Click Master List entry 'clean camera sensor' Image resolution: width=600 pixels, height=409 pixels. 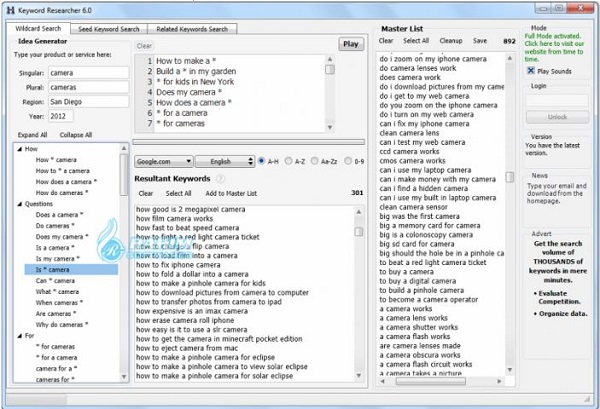click(414, 207)
